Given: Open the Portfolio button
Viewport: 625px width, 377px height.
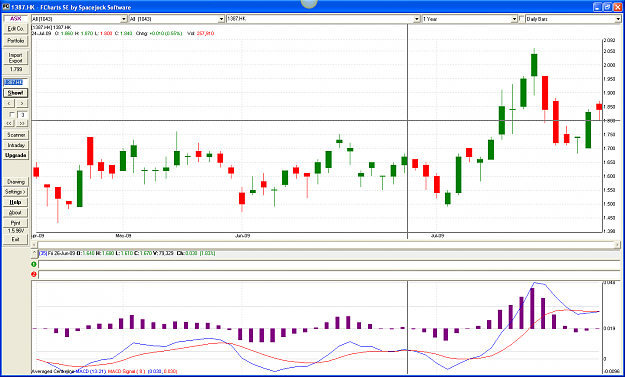Looking at the screenshot, I should [x=16, y=41].
